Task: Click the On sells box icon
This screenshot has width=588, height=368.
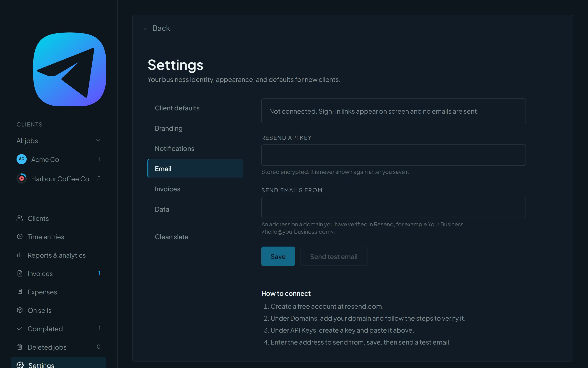Action: [20, 310]
